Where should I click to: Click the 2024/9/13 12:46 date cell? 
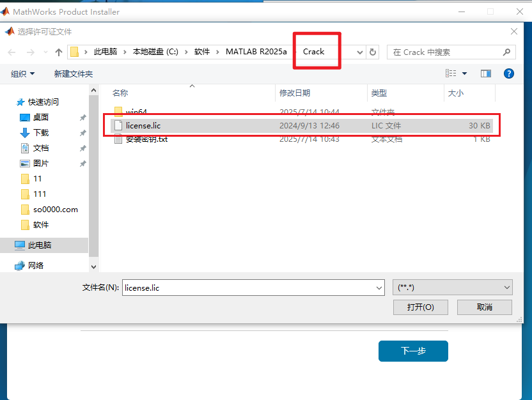click(309, 126)
